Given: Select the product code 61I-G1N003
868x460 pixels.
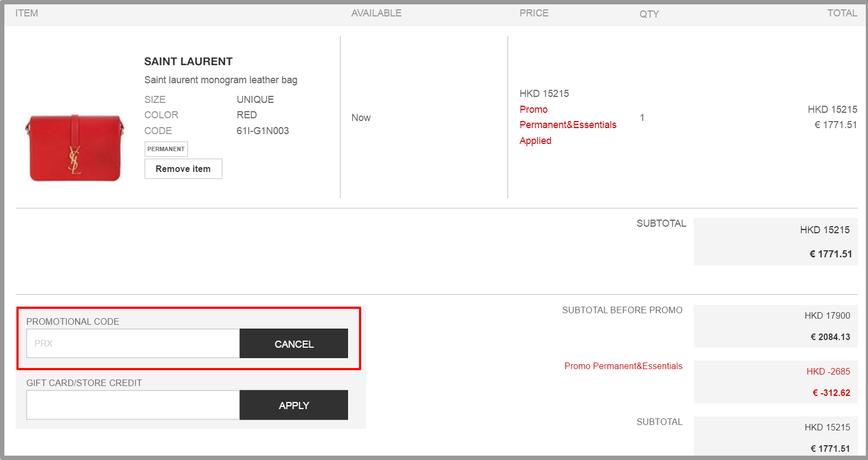Looking at the screenshot, I should tap(263, 131).
